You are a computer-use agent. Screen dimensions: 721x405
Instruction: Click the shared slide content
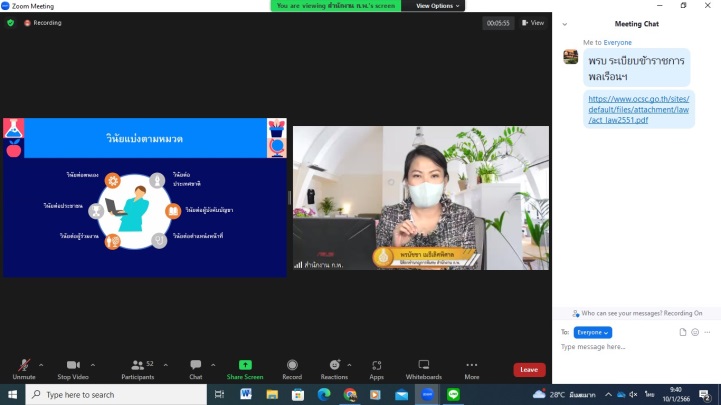click(x=145, y=198)
